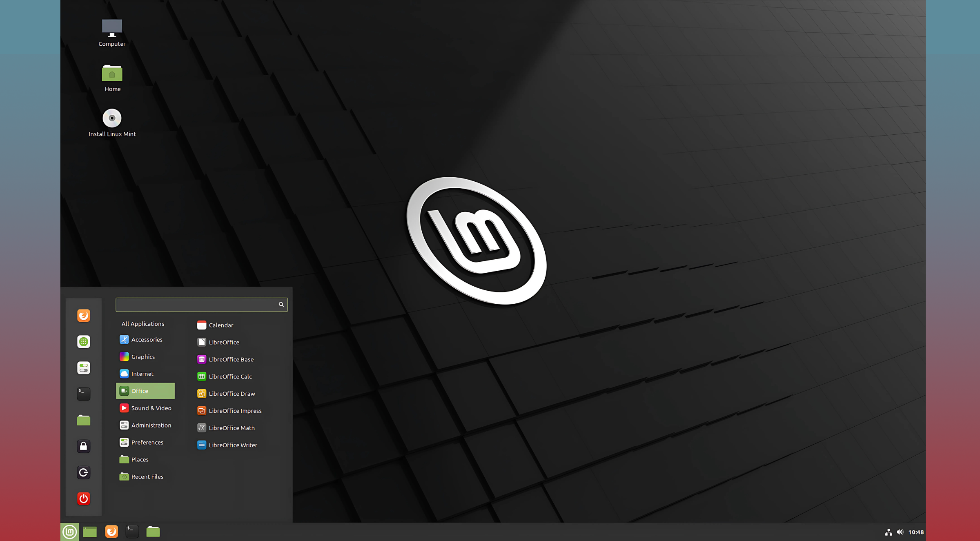This screenshot has height=541, width=980.
Task: Click the red Quit power icon
Action: point(84,499)
